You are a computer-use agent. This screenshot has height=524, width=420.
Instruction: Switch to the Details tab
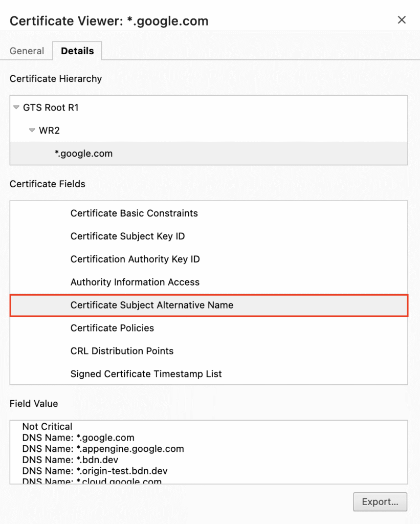click(77, 51)
